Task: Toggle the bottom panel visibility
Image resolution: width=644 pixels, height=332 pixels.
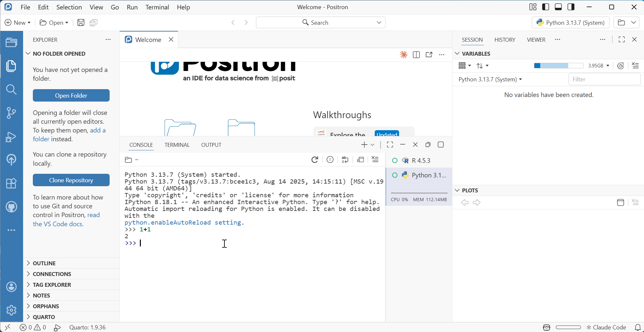Action: click(558, 7)
